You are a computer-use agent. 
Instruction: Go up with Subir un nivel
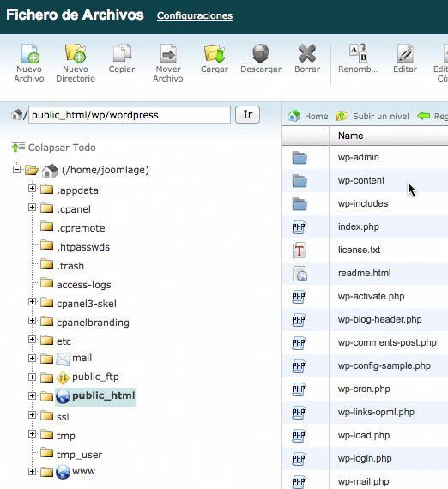coord(372,116)
